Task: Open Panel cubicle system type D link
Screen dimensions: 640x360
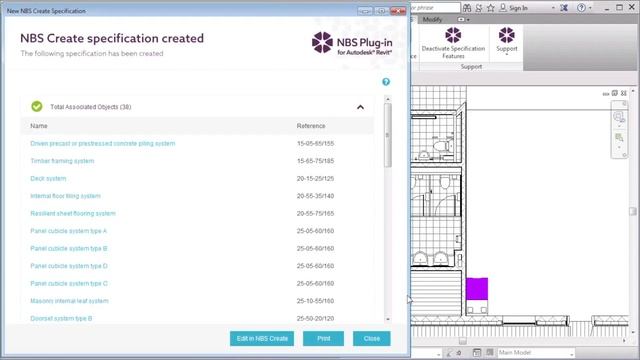Action: pyautogui.click(x=69, y=266)
